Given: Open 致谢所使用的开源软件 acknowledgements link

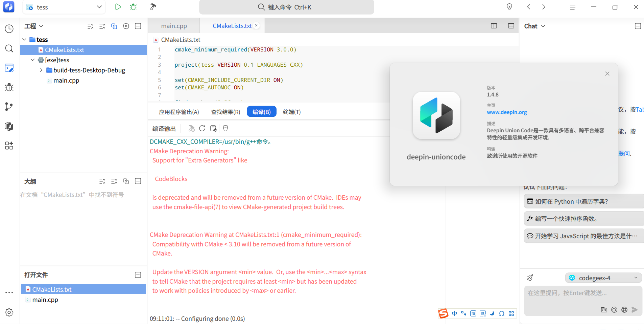Looking at the screenshot, I should [x=512, y=156].
